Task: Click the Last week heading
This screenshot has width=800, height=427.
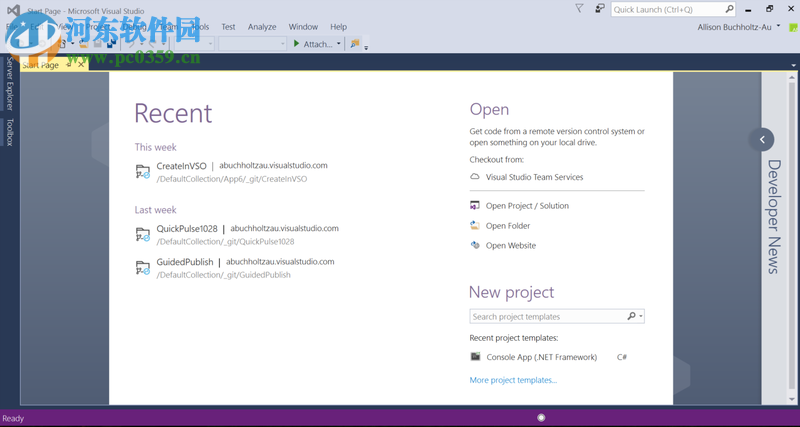Action: pyautogui.click(x=156, y=210)
